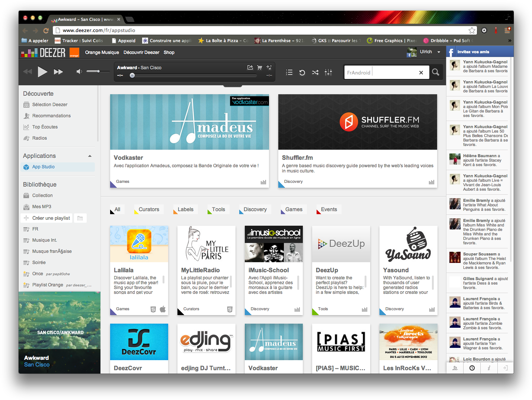Open Recommandations in sidebar

51,116
